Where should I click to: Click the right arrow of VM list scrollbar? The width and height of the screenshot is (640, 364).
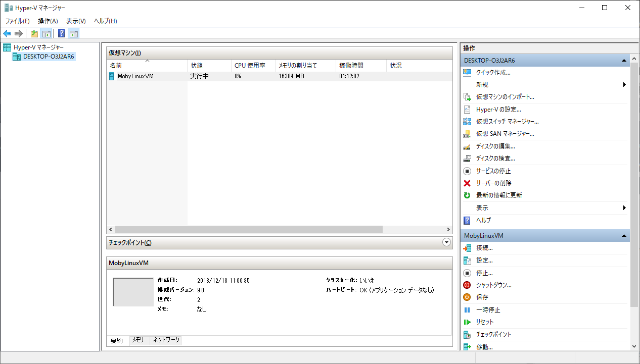point(448,229)
